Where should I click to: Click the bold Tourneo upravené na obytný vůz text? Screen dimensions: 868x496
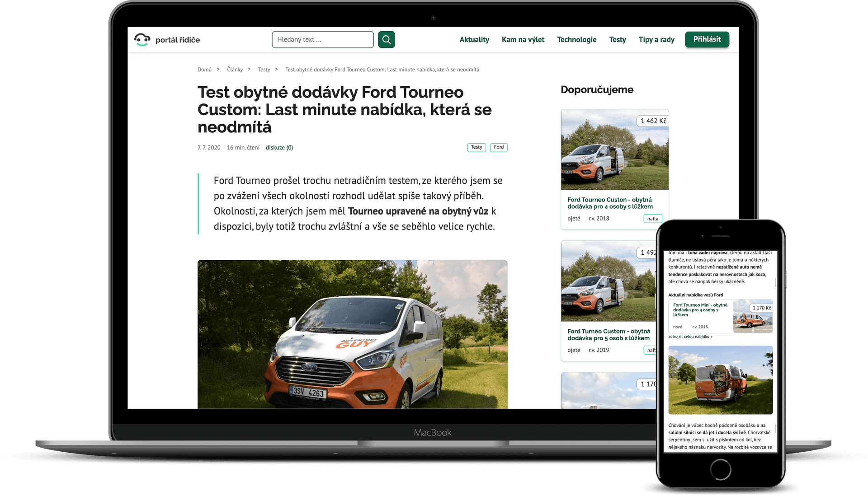pos(418,211)
